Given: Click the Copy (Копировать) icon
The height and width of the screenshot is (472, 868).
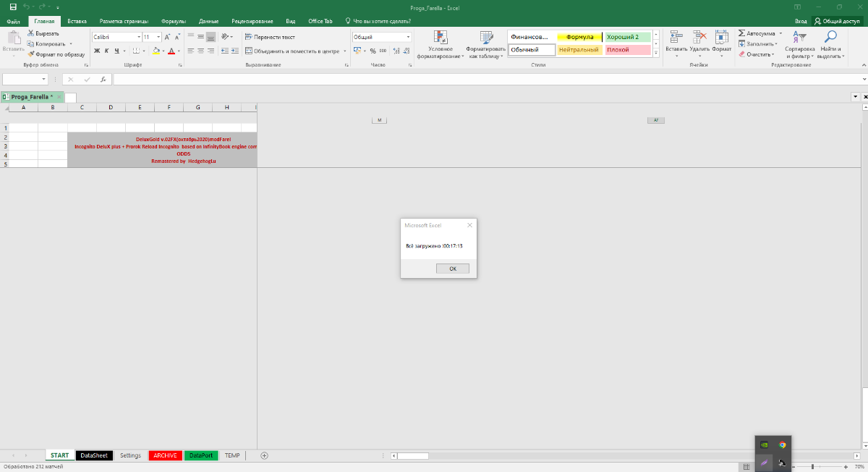Looking at the screenshot, I should [30, 43].
